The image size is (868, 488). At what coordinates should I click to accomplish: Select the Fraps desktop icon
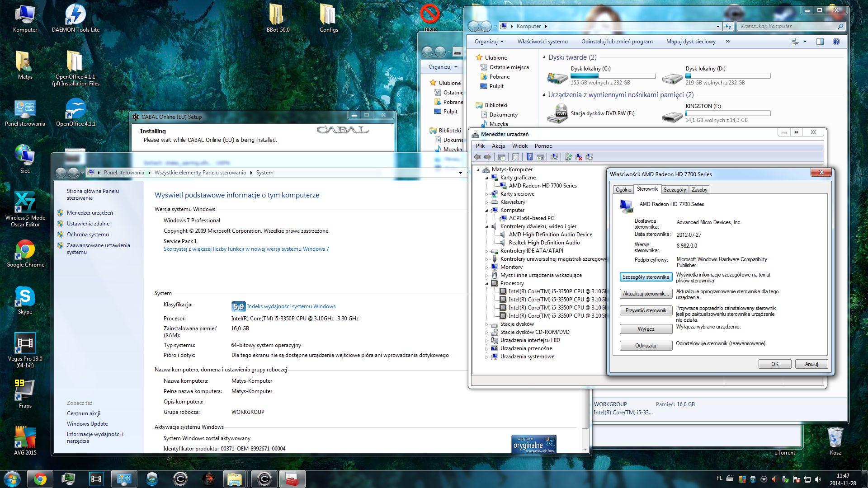[25, 394]
